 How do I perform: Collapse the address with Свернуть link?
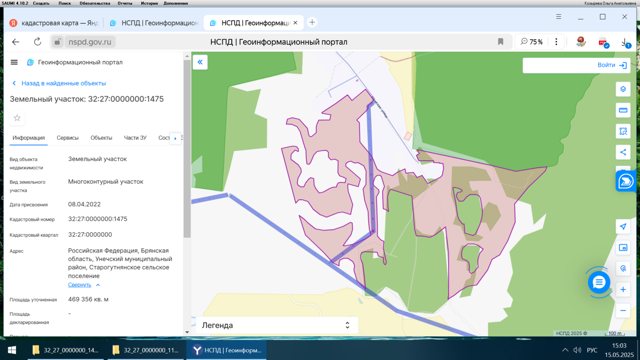click(x=84, y=284)
